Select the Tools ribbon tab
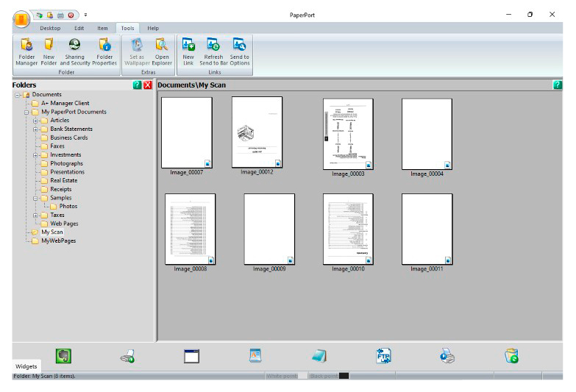 127,28
